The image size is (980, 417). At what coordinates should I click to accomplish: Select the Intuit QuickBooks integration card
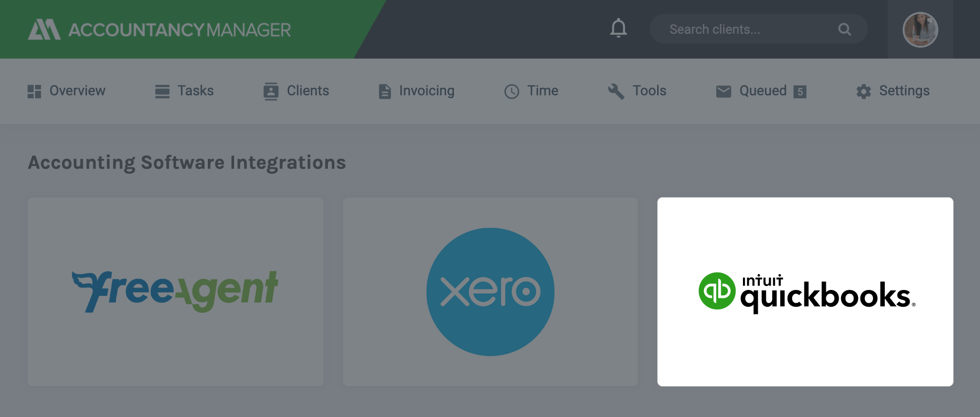(805, 292)
